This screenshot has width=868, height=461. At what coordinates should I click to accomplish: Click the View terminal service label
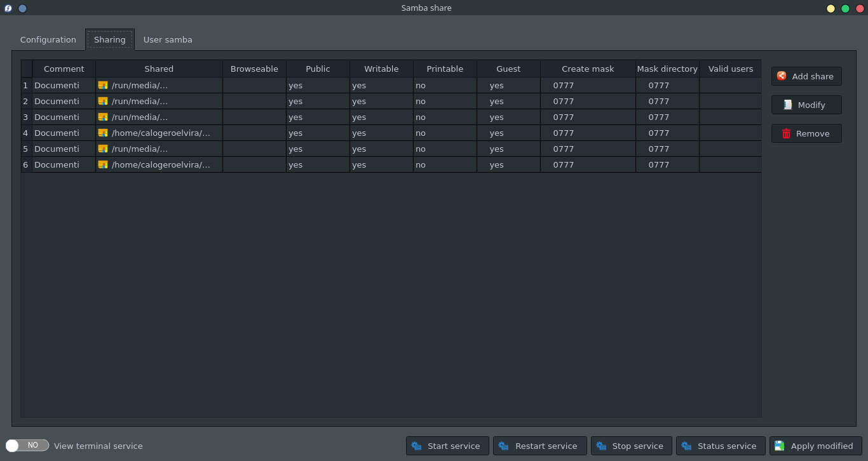pyautogui.click(x=98, y=446)
